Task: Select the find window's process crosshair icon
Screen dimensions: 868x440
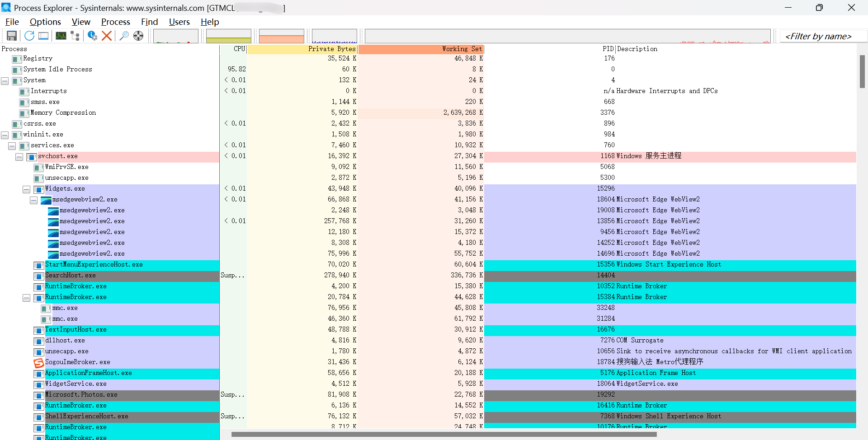Action: pos(138,36)
